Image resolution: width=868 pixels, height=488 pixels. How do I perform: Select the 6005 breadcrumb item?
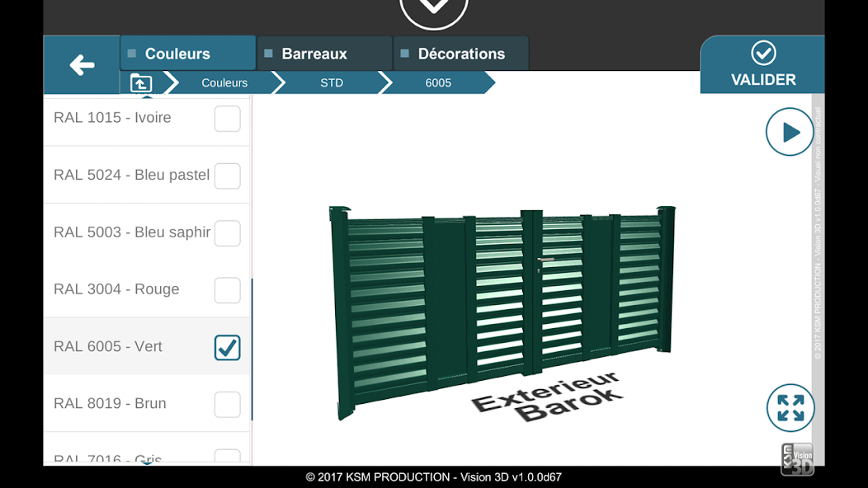point(438,83)
